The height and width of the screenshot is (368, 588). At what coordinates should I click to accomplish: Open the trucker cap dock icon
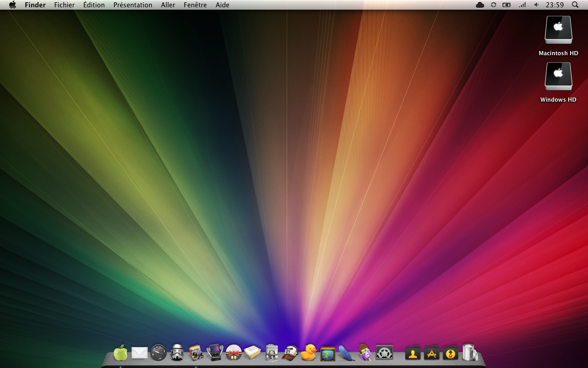290,353
